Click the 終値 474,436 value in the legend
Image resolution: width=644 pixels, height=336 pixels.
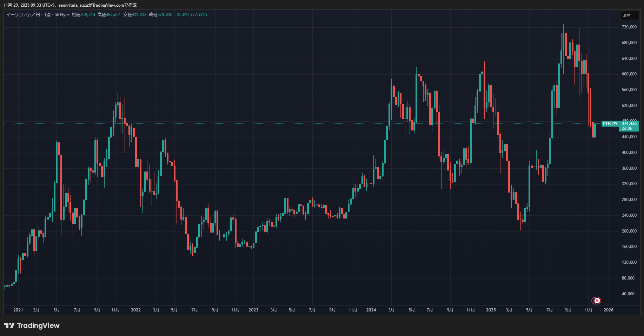tap(161, 15)
